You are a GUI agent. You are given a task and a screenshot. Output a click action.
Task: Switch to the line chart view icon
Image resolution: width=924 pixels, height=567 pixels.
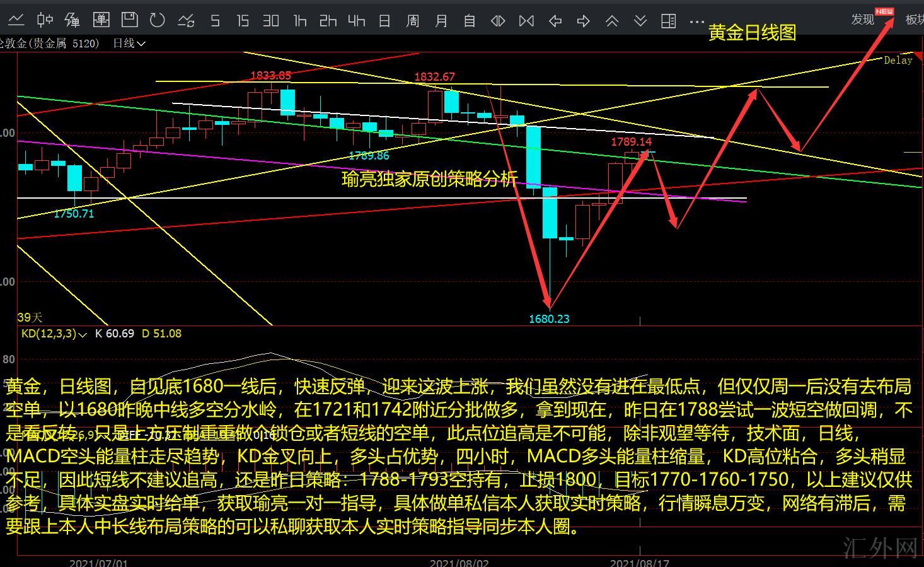(16, 21)
